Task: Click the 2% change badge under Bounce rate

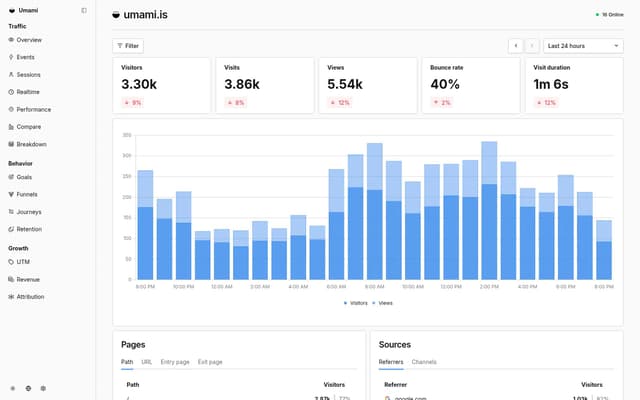Action: (442, 102)
